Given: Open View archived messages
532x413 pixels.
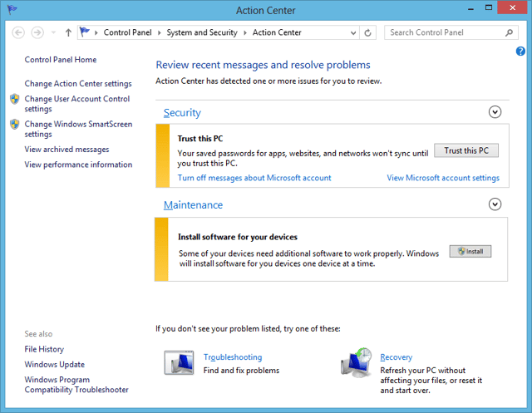Looking at the screenshot, I should pyautogui.click(x=66, y=150).
